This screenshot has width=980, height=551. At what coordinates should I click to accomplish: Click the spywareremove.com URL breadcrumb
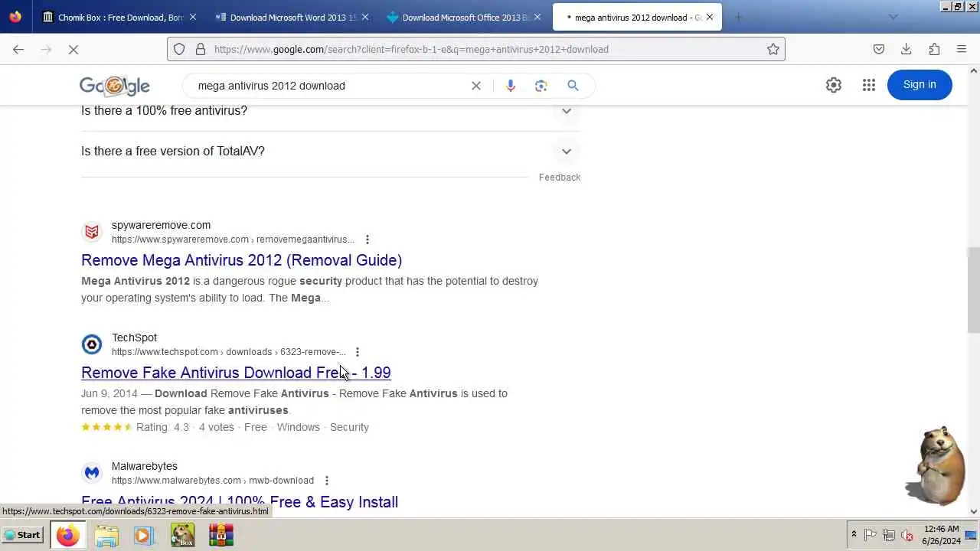(x=233, y=240)
